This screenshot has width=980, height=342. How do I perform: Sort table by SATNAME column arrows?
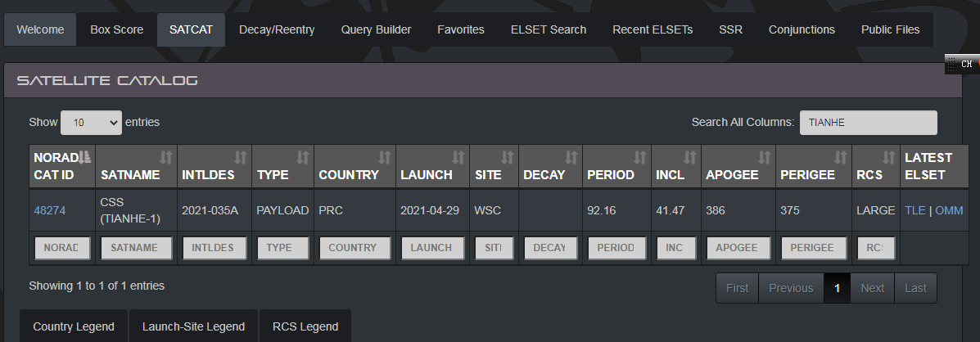click(x=165, y=156)
